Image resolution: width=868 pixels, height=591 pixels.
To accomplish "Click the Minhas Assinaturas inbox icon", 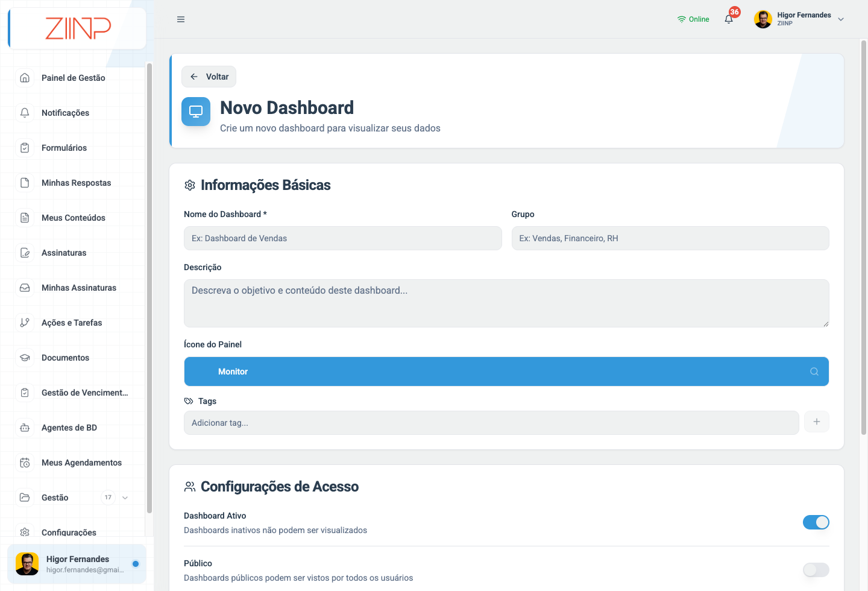I will [25, 288].
